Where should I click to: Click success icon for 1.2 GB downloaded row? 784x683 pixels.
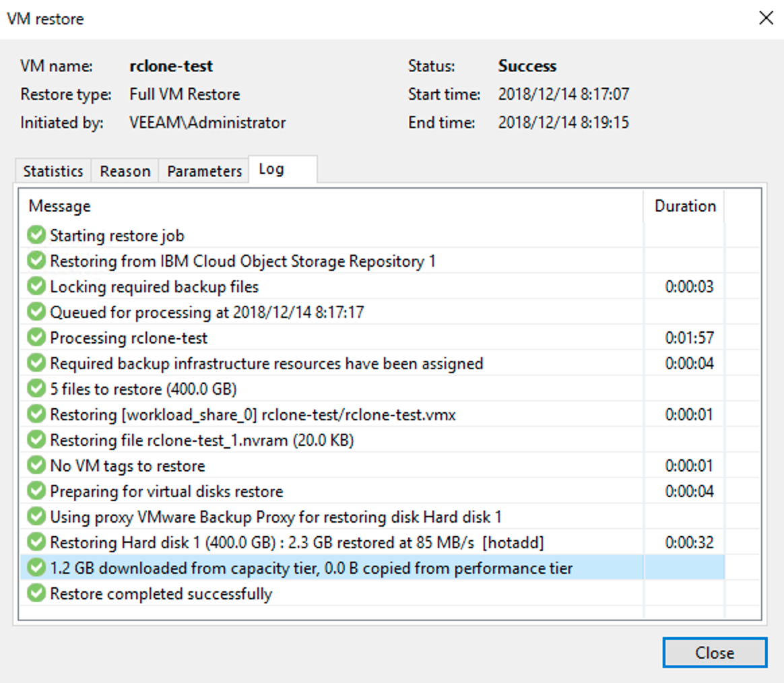[36, 568]
